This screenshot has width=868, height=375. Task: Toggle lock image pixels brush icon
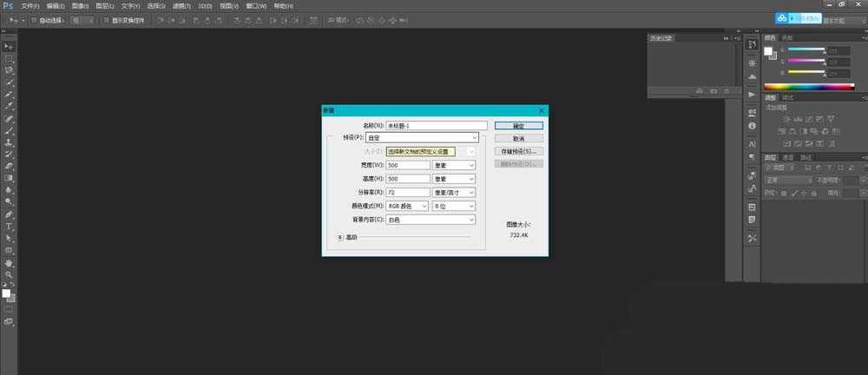(793, 194)
